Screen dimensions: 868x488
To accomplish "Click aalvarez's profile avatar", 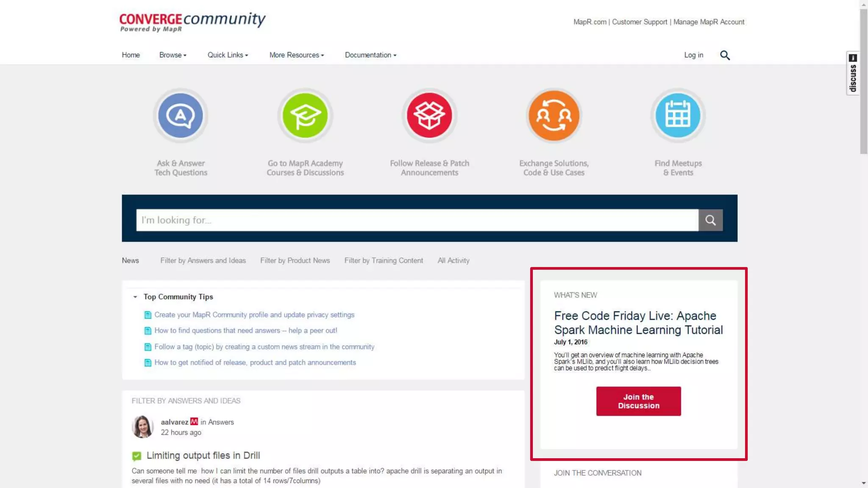I will pos(142,427).
